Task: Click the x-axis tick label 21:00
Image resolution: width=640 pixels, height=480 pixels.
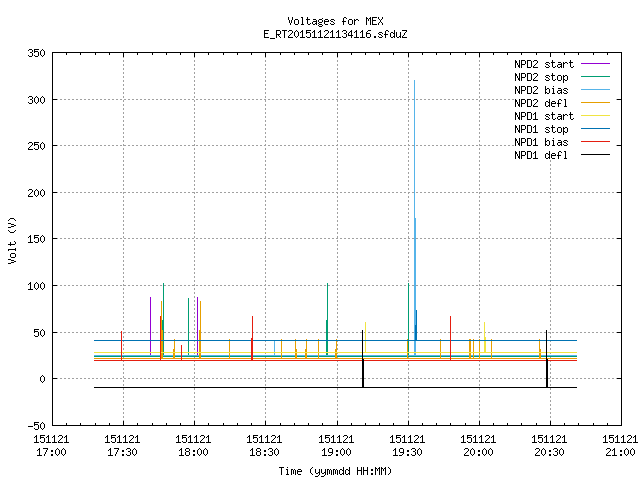Action: coord(620,452)
